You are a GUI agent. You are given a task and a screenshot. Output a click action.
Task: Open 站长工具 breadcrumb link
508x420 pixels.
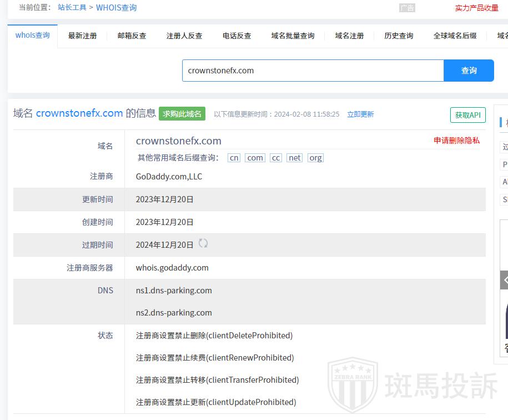point(72,8)
